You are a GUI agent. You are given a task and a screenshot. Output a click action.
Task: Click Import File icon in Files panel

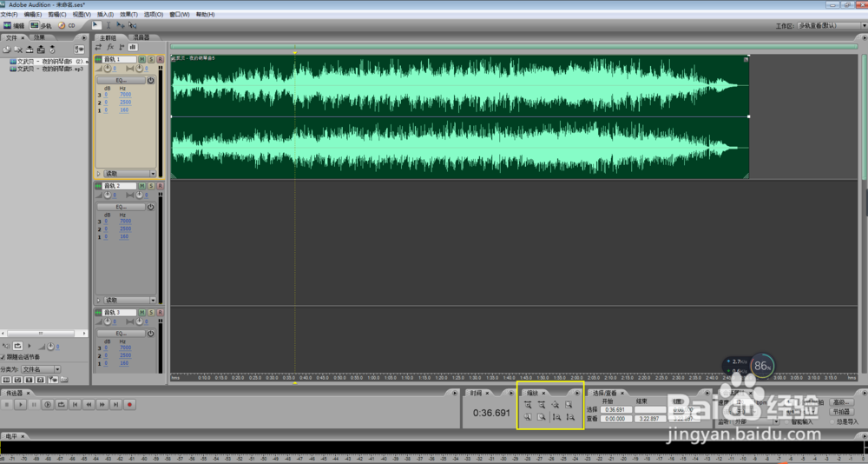click(7, 50)
